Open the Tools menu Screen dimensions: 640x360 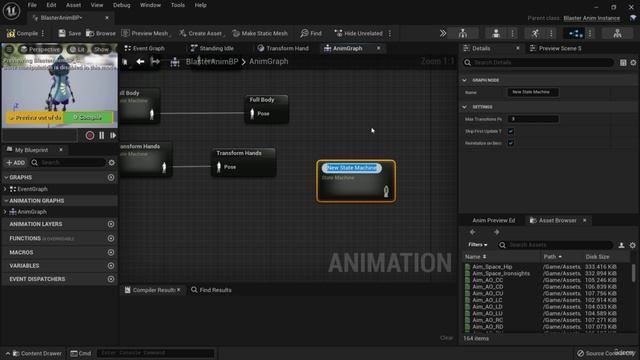(178, 5)
